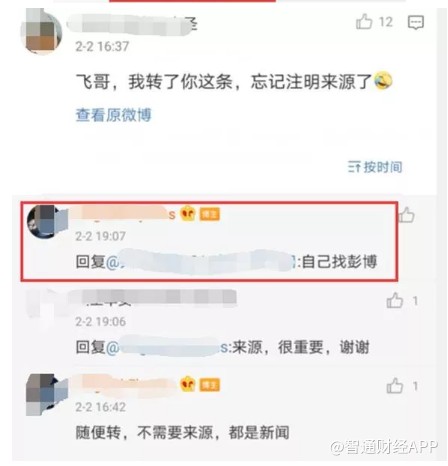Select the reply text 自己找彭博
Viewport: 448px width, 466px height.
339,262
